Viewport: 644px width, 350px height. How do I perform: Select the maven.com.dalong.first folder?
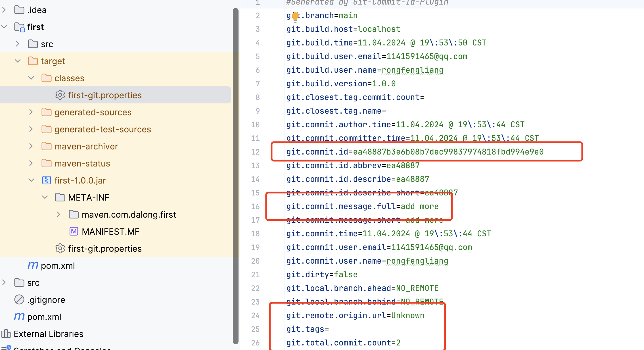(x=129, y=214)
